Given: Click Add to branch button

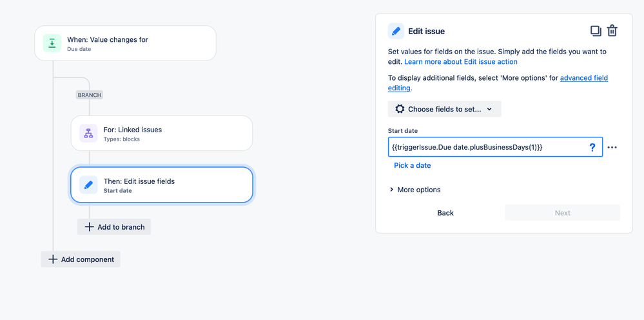Looking at the screenshot, I should tap(114, 227).
